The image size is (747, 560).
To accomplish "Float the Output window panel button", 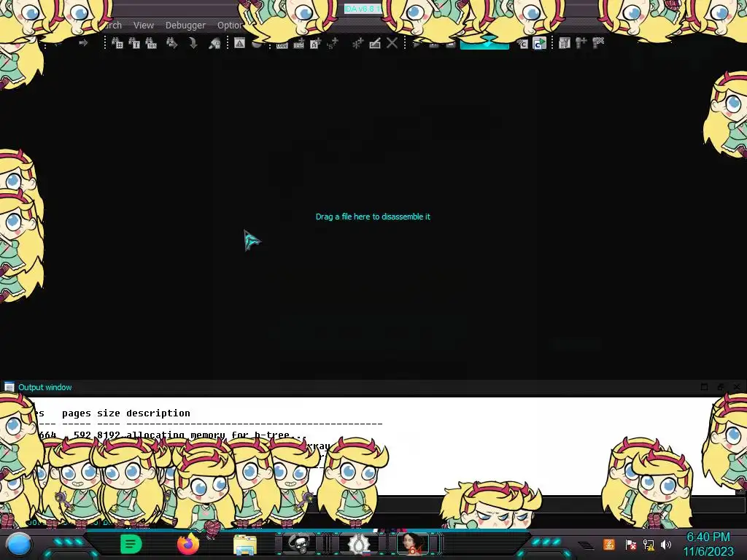I will 720,387.
